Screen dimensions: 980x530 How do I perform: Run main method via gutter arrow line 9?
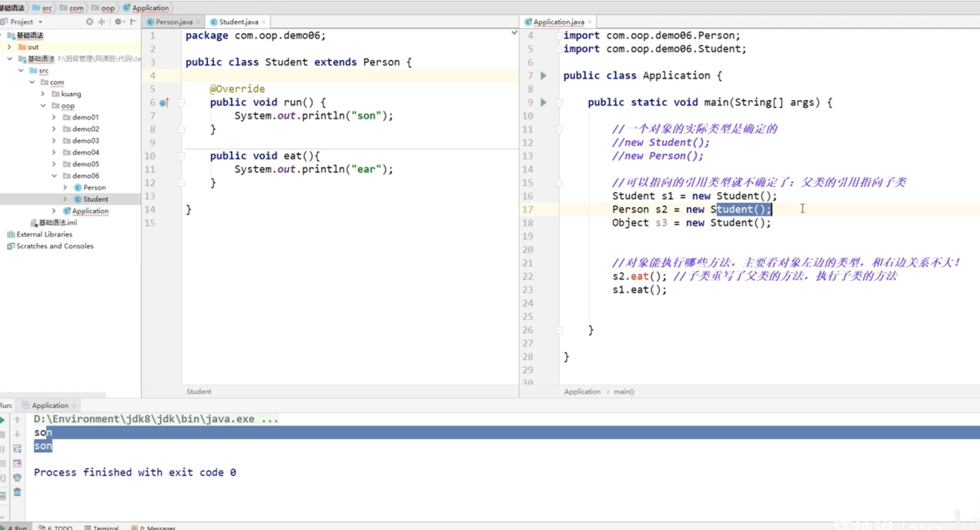(543, 103)
